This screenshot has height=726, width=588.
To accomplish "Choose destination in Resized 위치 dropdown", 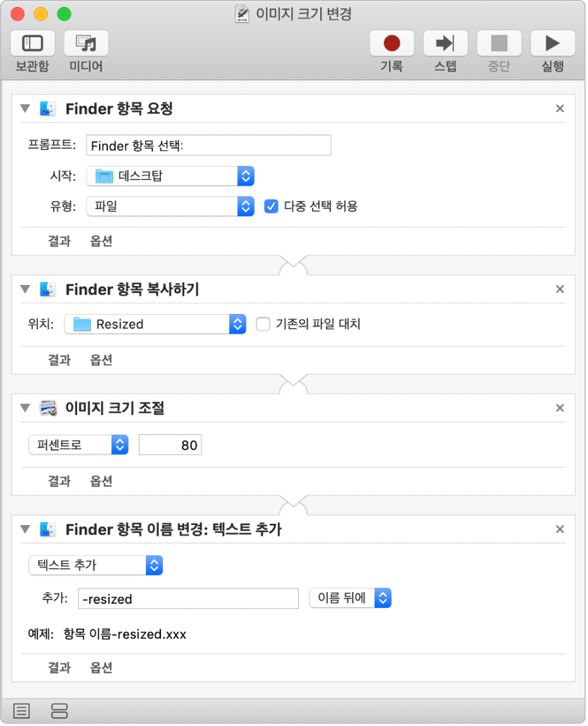I will pos(155,324).
